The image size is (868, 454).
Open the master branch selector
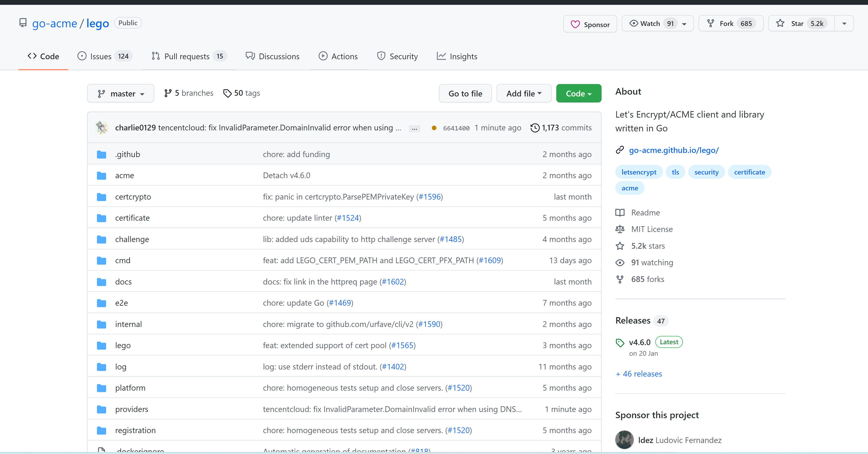121,93
